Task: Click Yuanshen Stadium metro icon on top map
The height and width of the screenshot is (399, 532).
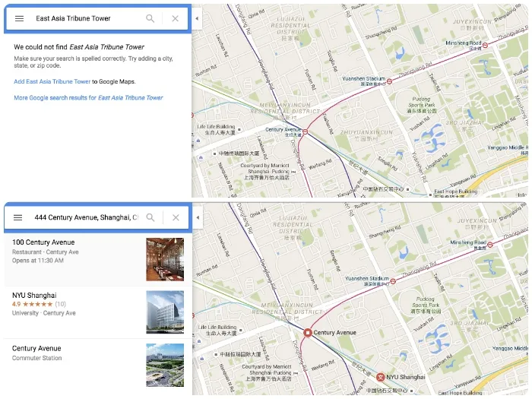Action: (389, 81)
